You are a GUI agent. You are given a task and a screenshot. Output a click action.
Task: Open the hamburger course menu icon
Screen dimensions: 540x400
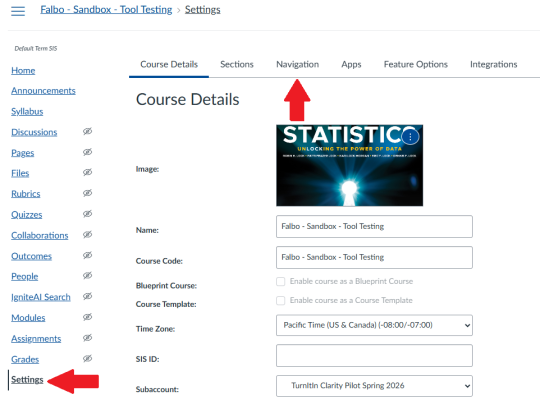(18, 11)
